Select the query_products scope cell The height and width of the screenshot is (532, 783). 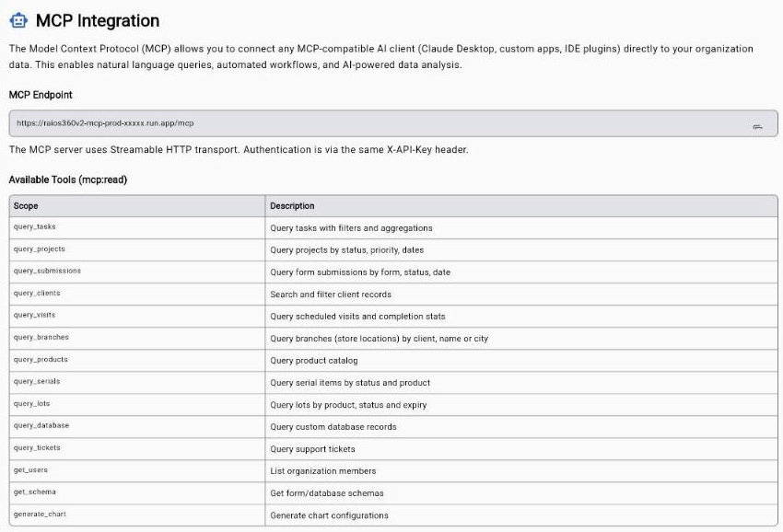tap(137, 360)
